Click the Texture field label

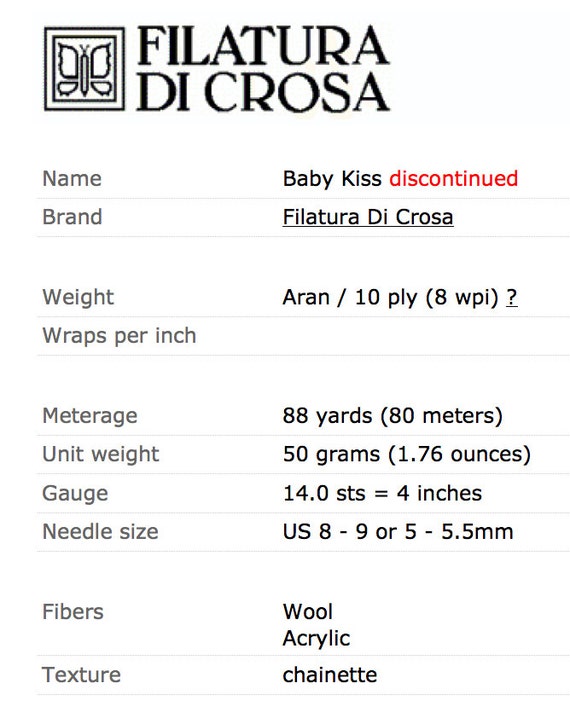[81, 675]
